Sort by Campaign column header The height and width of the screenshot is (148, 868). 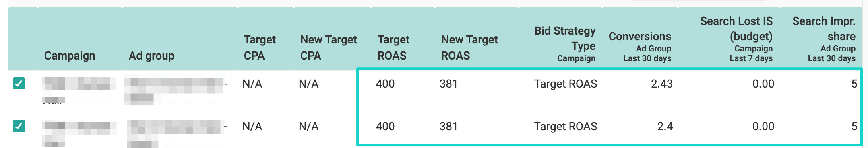70,55
